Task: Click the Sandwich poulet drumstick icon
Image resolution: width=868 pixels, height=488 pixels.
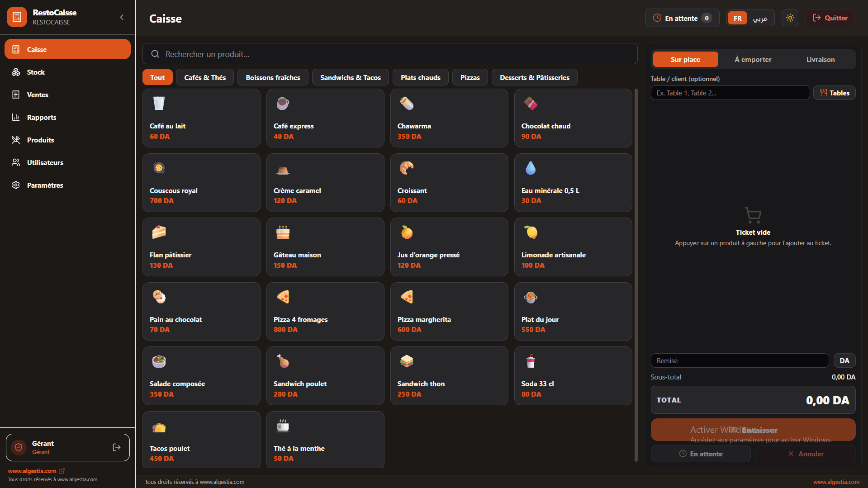Action: click(x=283, y=361)
